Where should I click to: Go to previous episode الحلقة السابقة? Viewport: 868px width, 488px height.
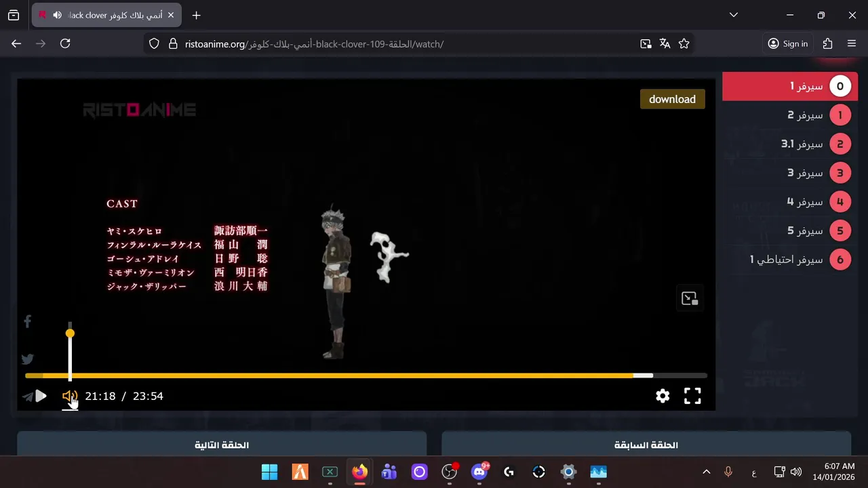[x=646, y=445]
